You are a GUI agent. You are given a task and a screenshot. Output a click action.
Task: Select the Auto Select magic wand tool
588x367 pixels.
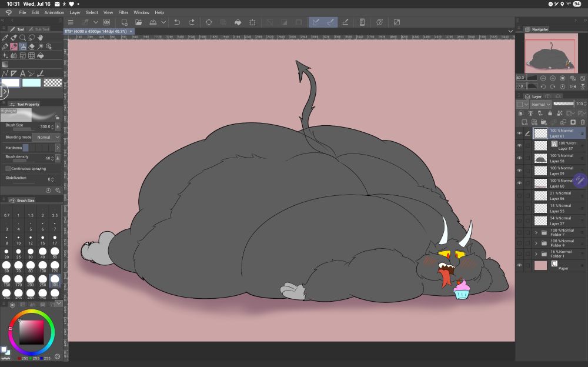pos(40,46)
